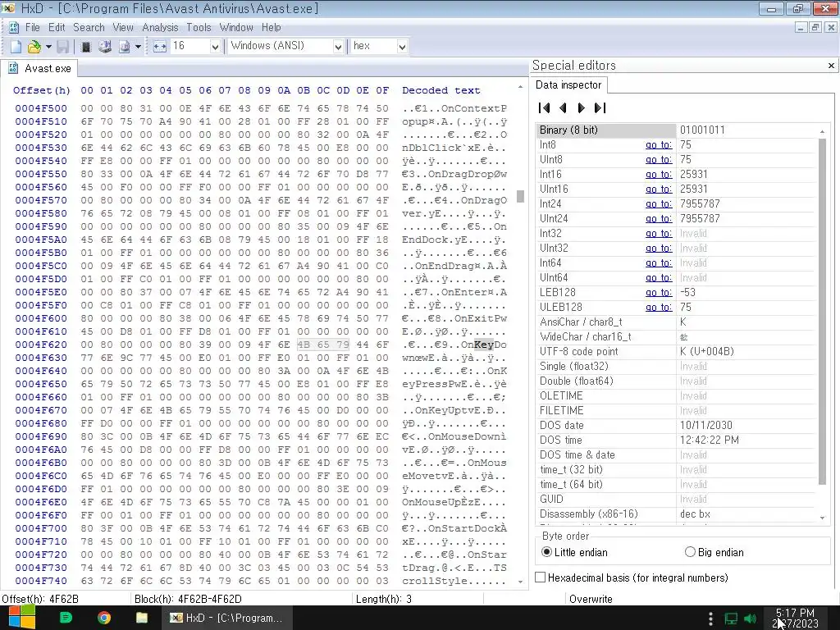Screen dimensions: 840x630
Task: Click the volume speaker tray icon
Action: click(750, 619)
